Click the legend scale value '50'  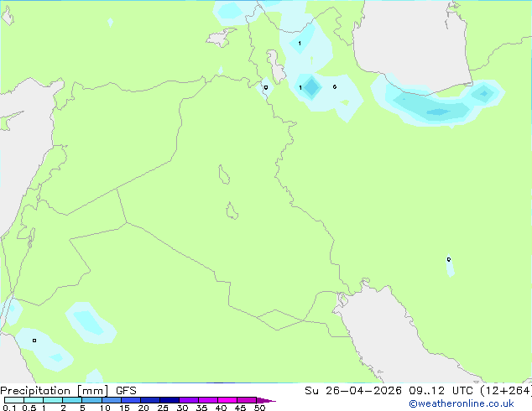tap(259, 408)
